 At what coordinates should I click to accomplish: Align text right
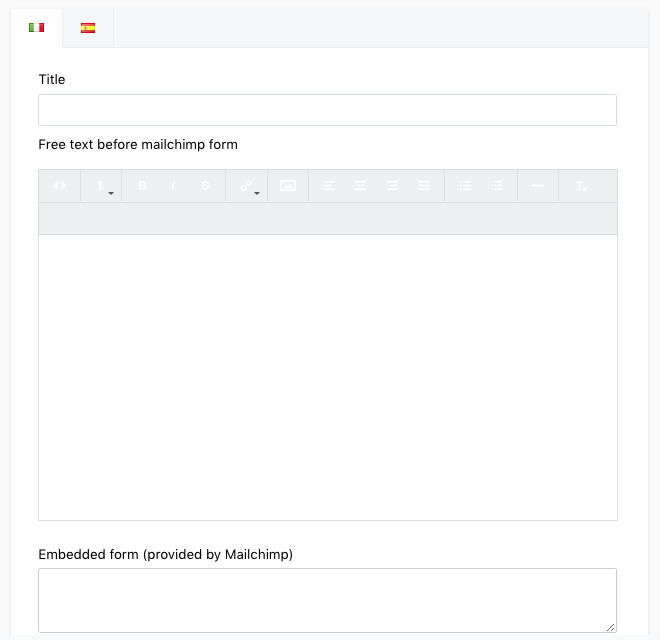click(392, 186)
